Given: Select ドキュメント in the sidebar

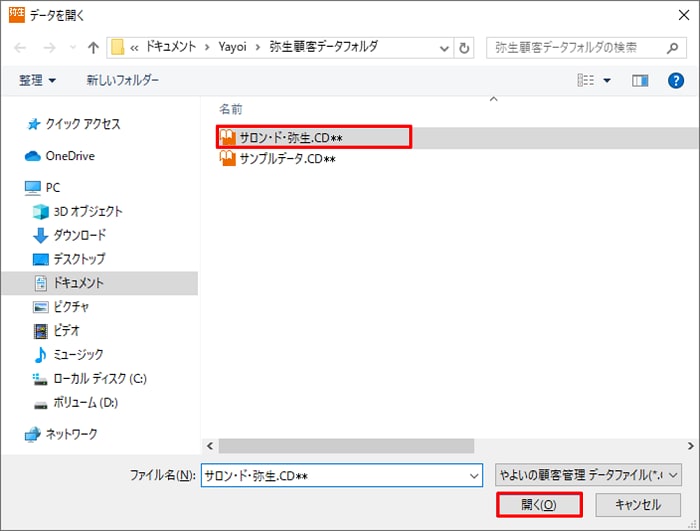Looking at the screenshot, I should (x=100, y=283).
